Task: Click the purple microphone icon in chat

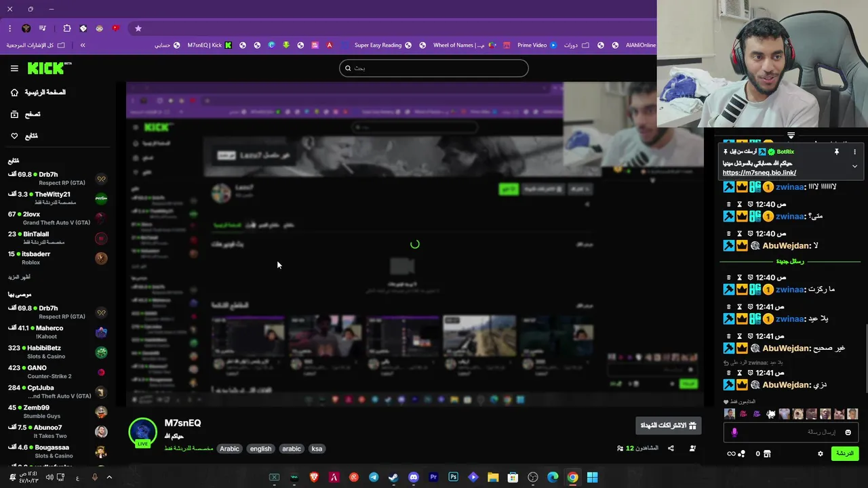Action: point(734,432)
